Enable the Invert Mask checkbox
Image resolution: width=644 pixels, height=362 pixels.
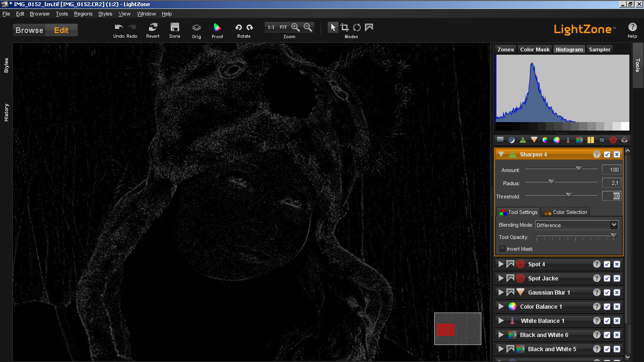click(x=503, y=249)
